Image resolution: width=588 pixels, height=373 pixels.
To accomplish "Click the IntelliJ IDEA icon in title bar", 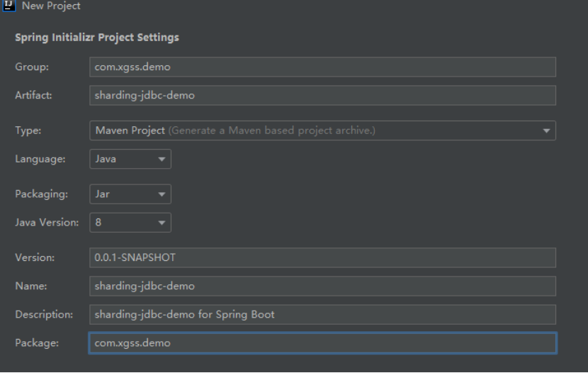I will [8, 6].
